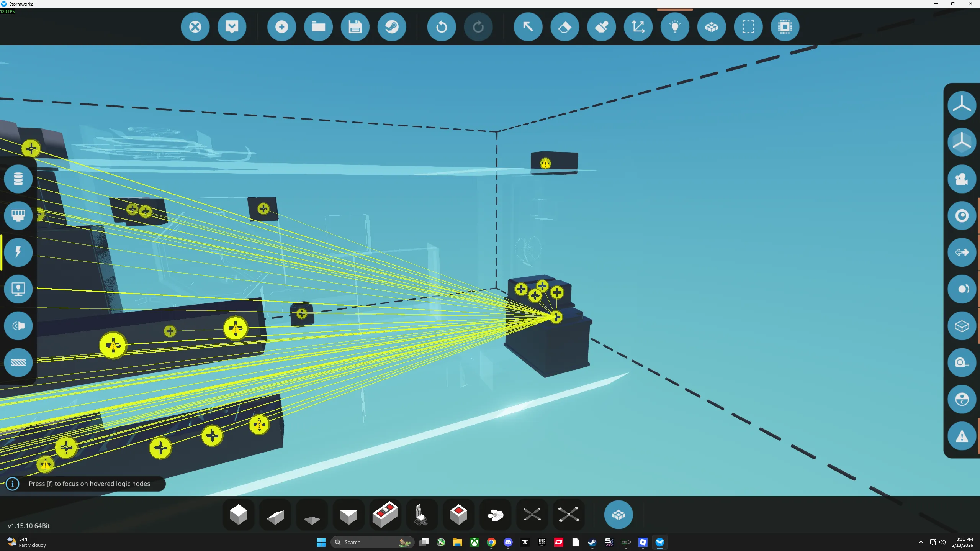Select the pilot seat hotbar item

(421, 515)
